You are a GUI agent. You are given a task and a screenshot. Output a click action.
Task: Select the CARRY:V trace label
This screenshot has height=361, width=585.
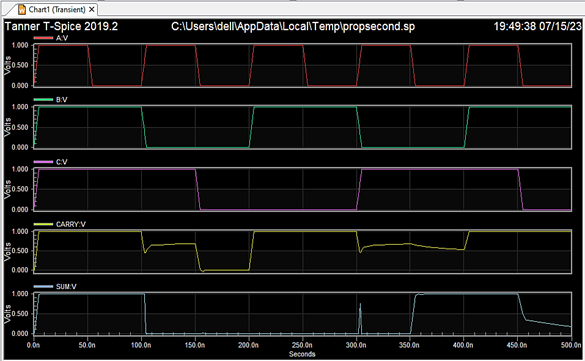(x=71, y=224)
